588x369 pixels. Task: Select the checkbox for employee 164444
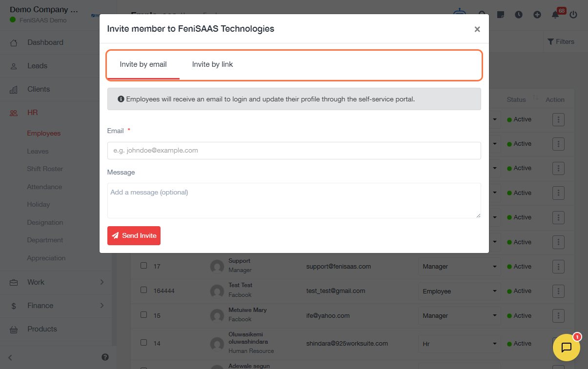pyautogui.click(x=143, y=290)
